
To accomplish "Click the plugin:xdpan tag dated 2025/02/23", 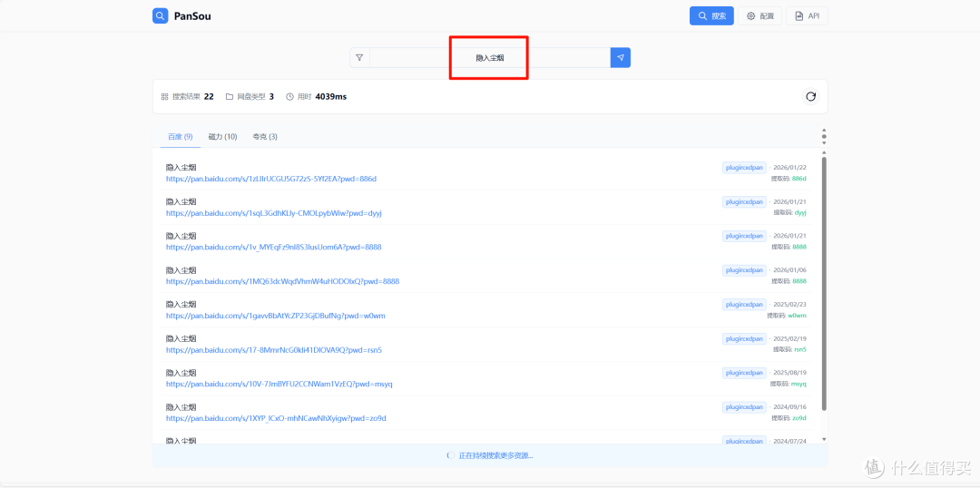I will point(744,304).
